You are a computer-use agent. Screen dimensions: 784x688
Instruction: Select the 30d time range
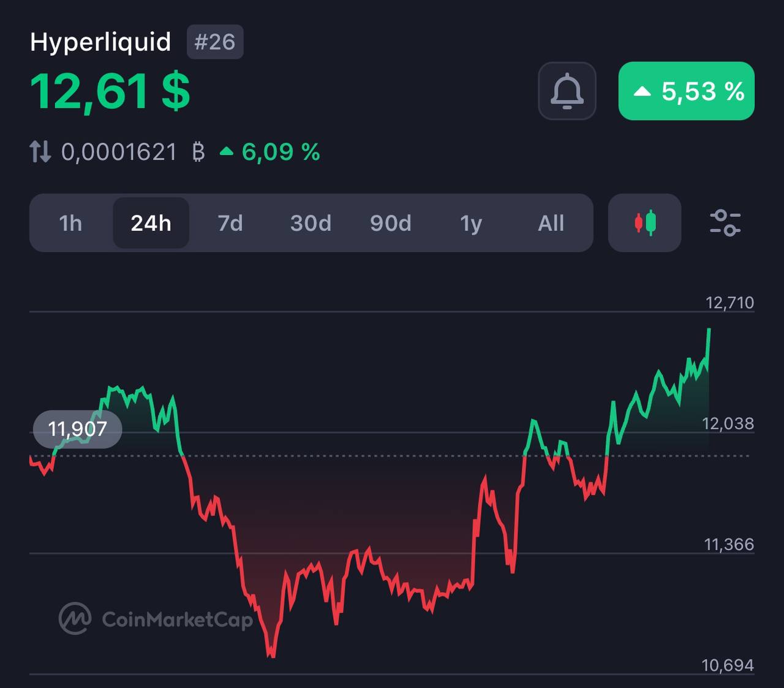click(311, 223)
